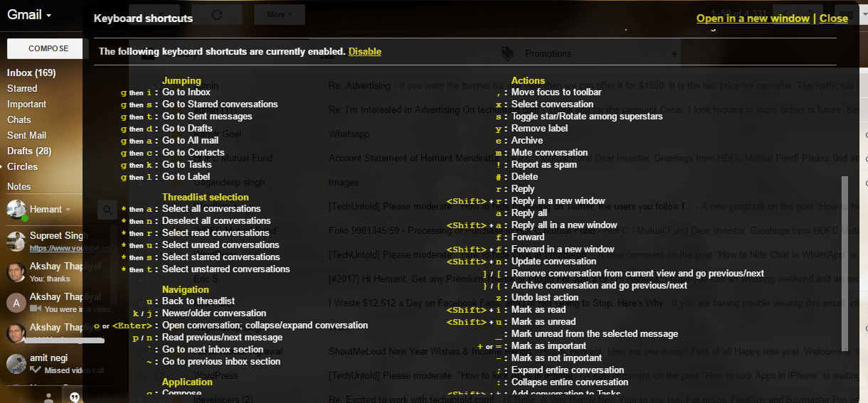
Task: Click the "Go to Starred conversations" shortcut
Action: (x=220, y=104)
